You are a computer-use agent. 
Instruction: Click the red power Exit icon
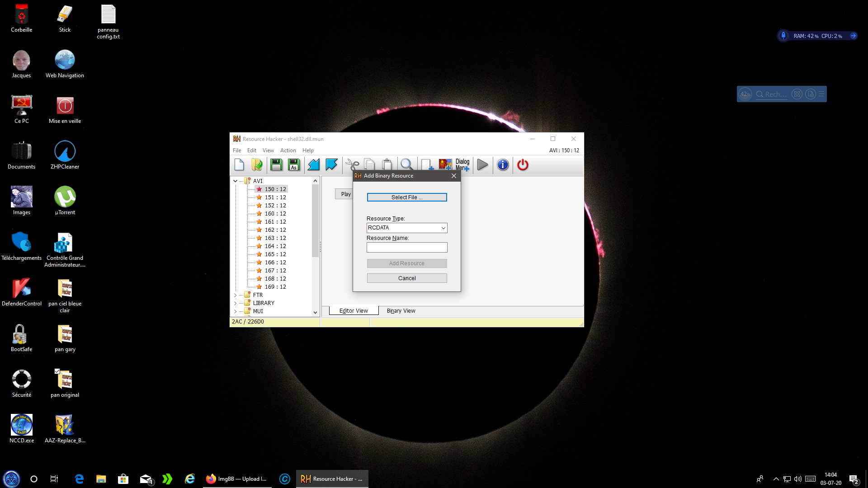pyautogui.click(x=523, y=165)
